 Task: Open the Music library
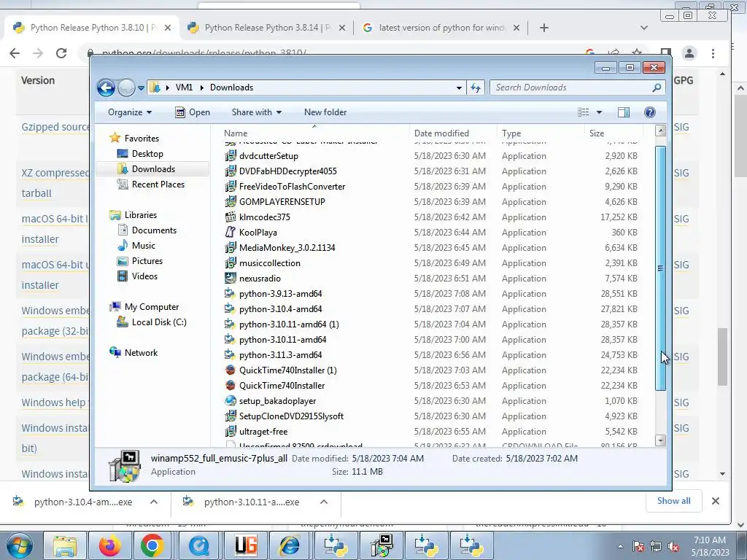tap(144, 246)
